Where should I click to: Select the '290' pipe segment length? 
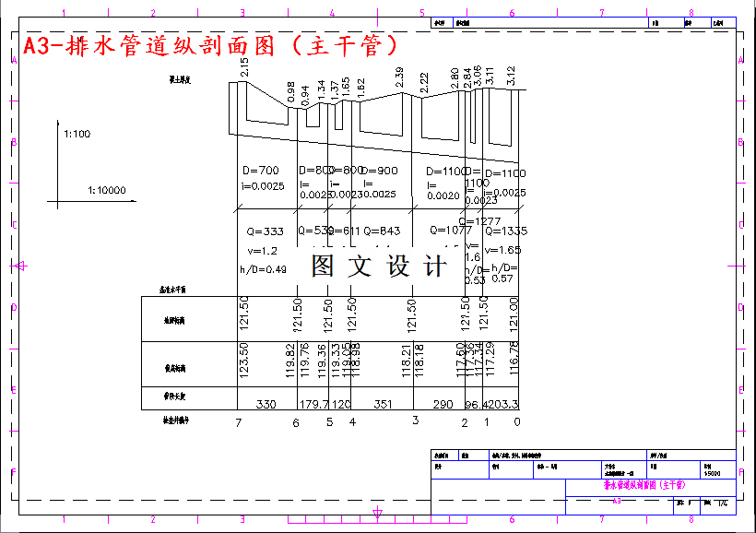(x=443, y=404)
